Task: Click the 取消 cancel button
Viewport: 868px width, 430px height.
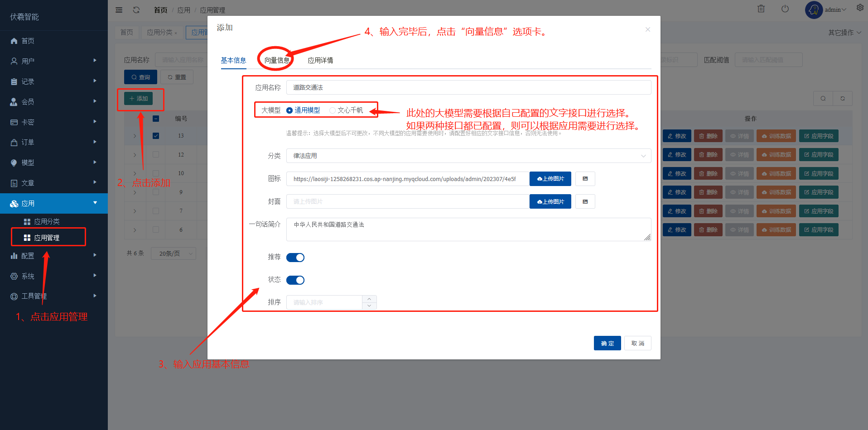Action: pos(637,343)
